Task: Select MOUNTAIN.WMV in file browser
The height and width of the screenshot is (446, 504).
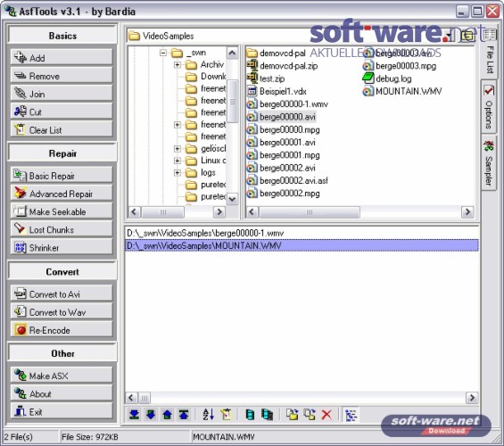Action: point(402,91)
